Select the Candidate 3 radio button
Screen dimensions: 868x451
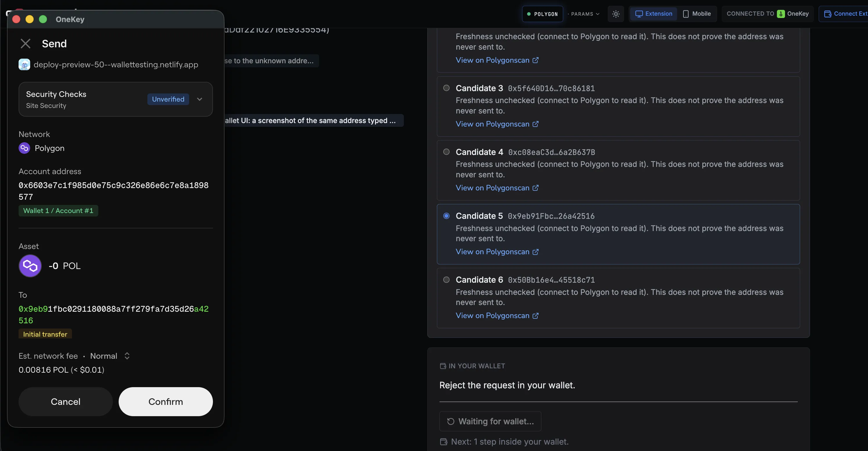[446, 88]
